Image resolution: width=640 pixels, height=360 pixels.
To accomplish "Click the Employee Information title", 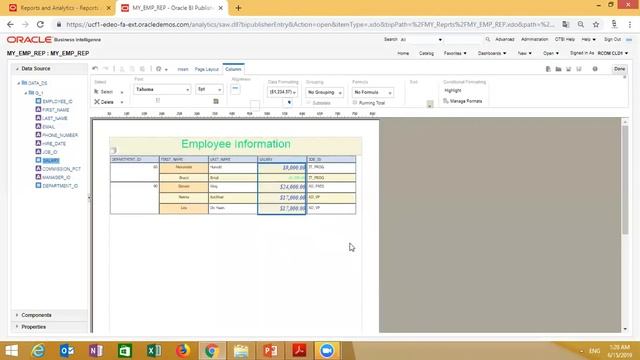I will (x=236, y=144).
